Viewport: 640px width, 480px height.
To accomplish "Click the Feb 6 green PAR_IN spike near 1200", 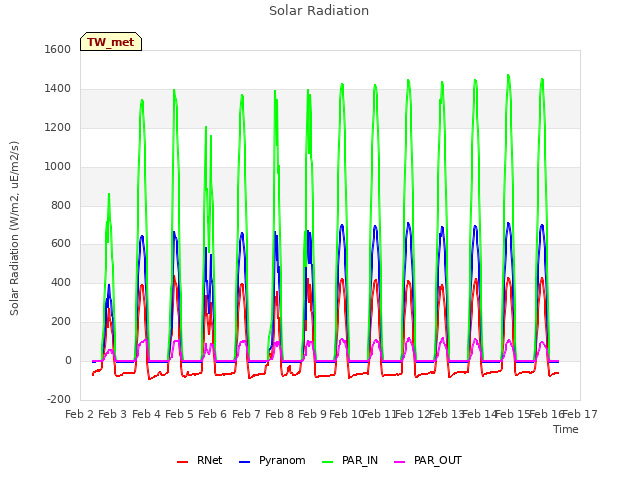I will pyautogui.click(x=206, y=127).
